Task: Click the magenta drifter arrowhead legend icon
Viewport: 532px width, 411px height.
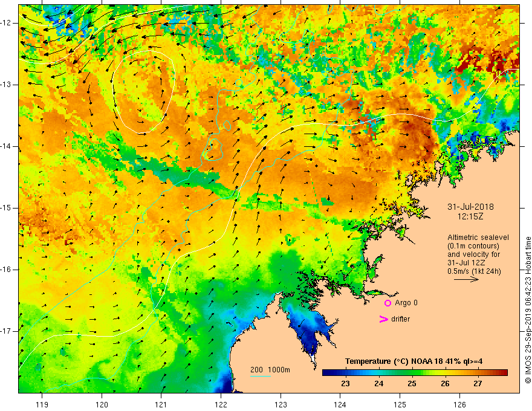Action: pyautogui.click(x=384, y=319)
